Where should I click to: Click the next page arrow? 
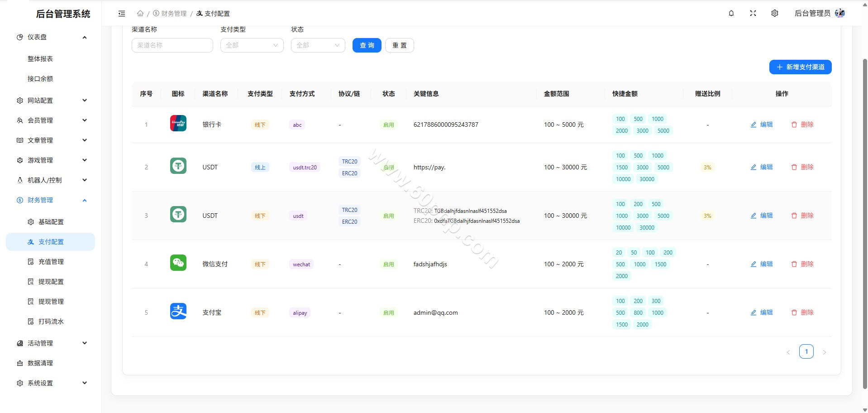825,352
